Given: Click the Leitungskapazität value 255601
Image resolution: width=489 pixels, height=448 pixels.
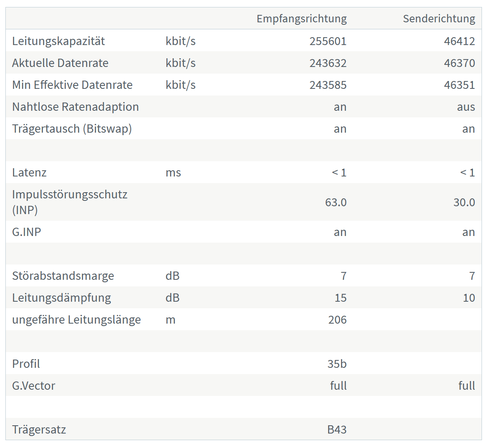Looking at the screenshot, I should click(328, 41).
